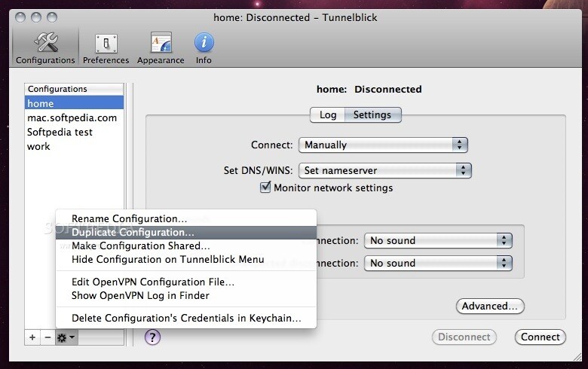Open the Set DNS/WINS Set nameserver dropdown
Viewport: 588px width, 369px height.
point(384,170)
